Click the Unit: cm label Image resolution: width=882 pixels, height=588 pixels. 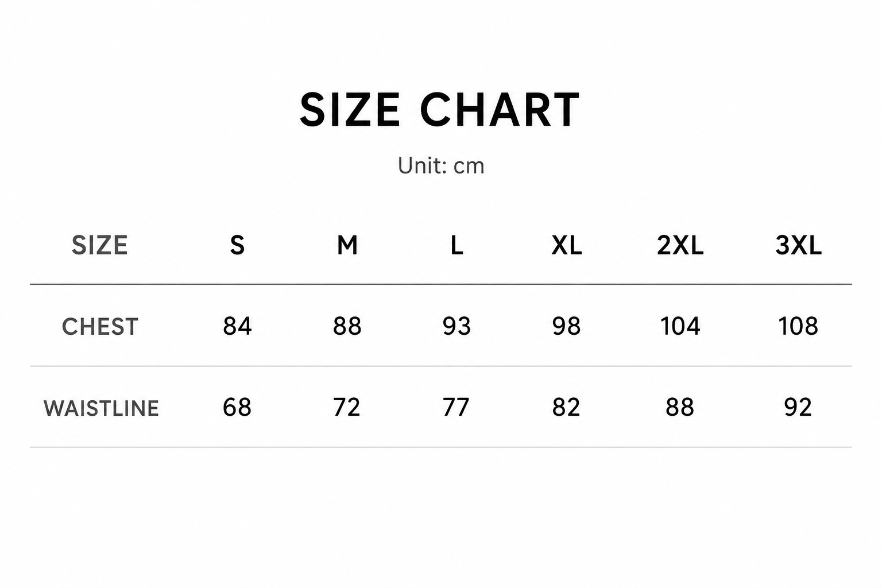pos(441,166)
